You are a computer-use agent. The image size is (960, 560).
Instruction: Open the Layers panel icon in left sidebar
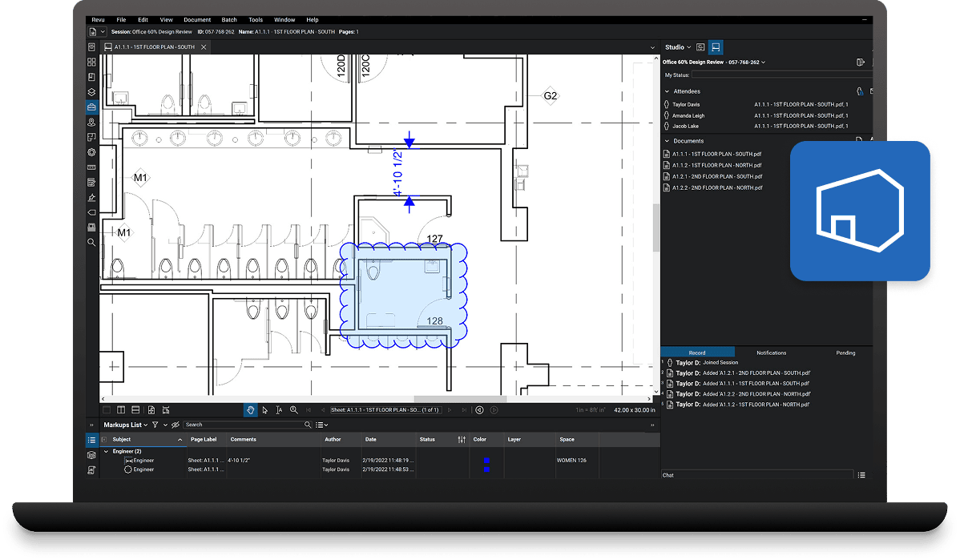tap(91, 92)
